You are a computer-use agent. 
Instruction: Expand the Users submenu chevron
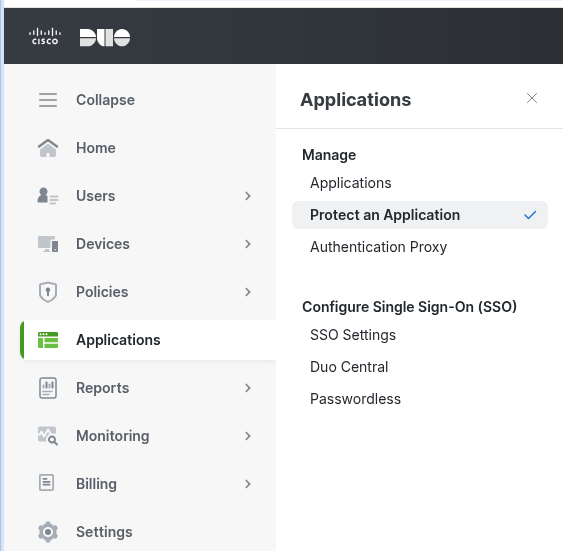coord(247,196)
